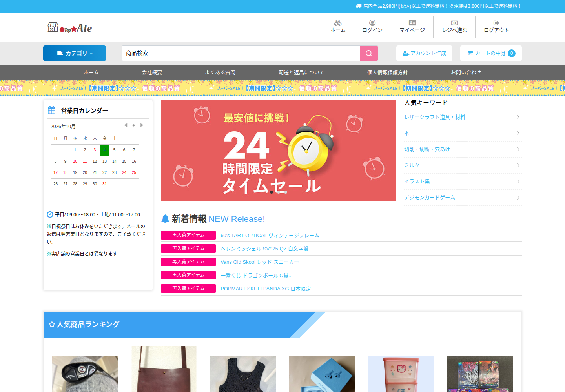Open 一番くじ ドラゴンボール C賞 link
The image size is (565, 392).
[257, 276]
